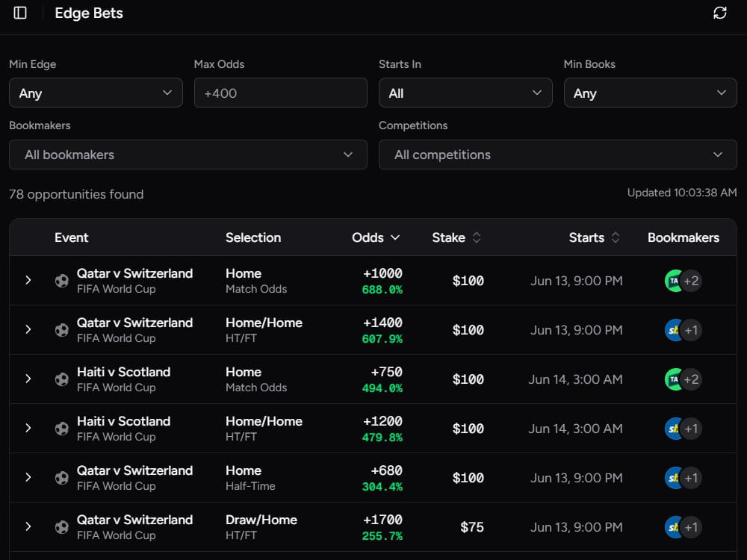The image size is (747, 560).
Task: Click the +1 badge on the Draw/Home row
Action: pyautogui.click(x=691, y=527)
